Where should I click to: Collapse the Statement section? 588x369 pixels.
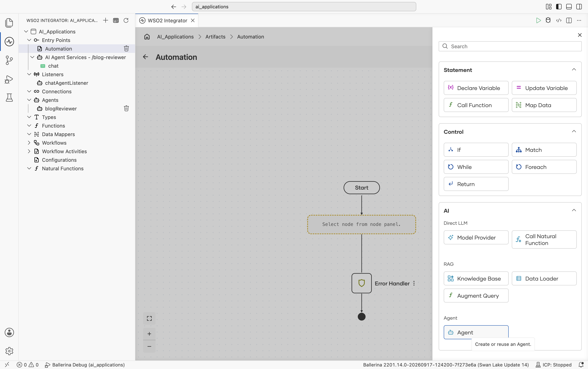point(574,70)
